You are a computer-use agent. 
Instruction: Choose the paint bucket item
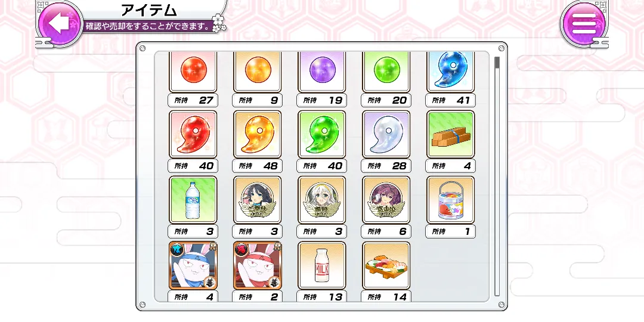click(451, 200)
